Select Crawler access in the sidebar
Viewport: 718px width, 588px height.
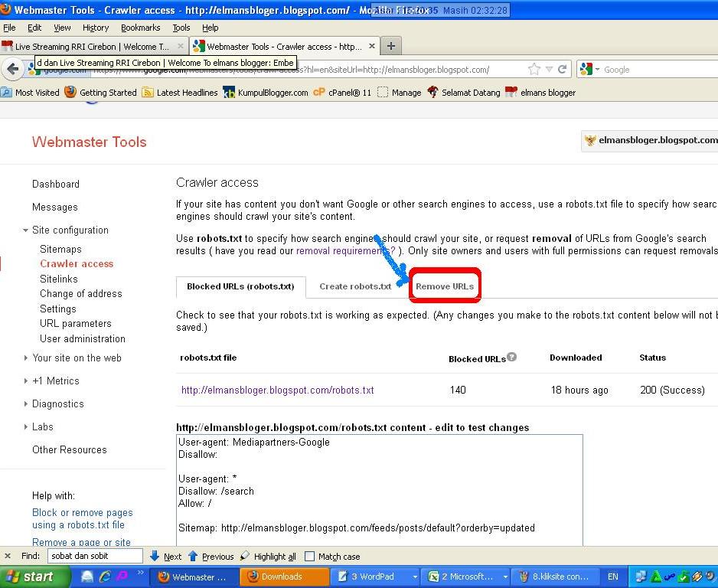click(x=77, y=264)
